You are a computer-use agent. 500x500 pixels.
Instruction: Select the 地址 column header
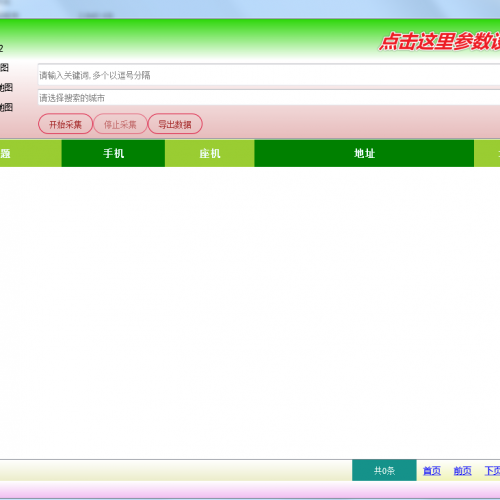[x=364, y=153]
